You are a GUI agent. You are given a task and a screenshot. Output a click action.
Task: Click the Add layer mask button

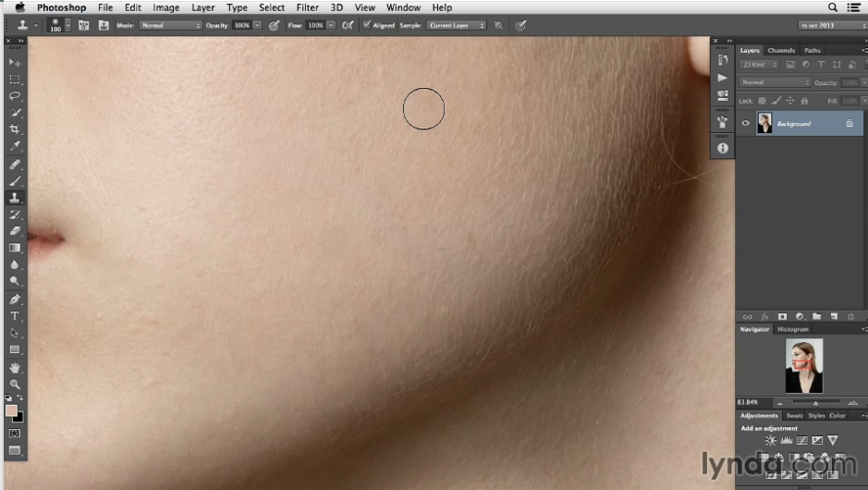[x=782, y=317]
